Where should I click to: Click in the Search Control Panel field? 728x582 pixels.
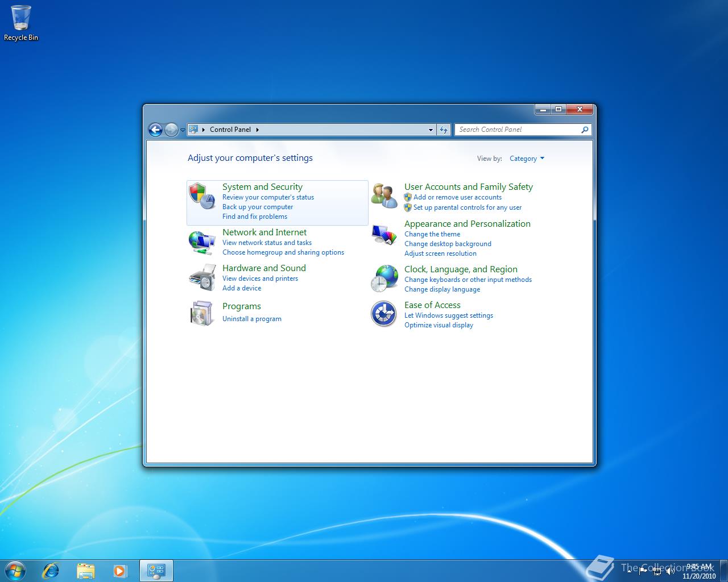tap(523, 130)
